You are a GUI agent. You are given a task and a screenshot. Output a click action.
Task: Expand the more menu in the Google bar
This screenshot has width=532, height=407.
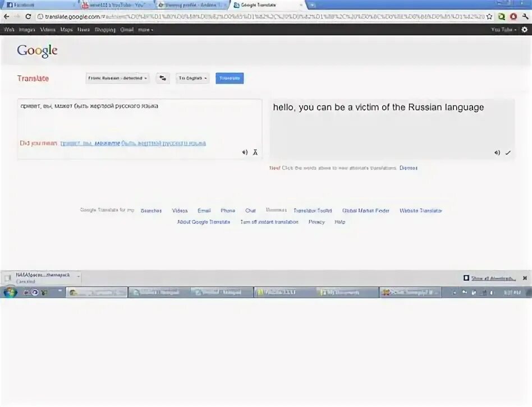click(x=145, y=30)
